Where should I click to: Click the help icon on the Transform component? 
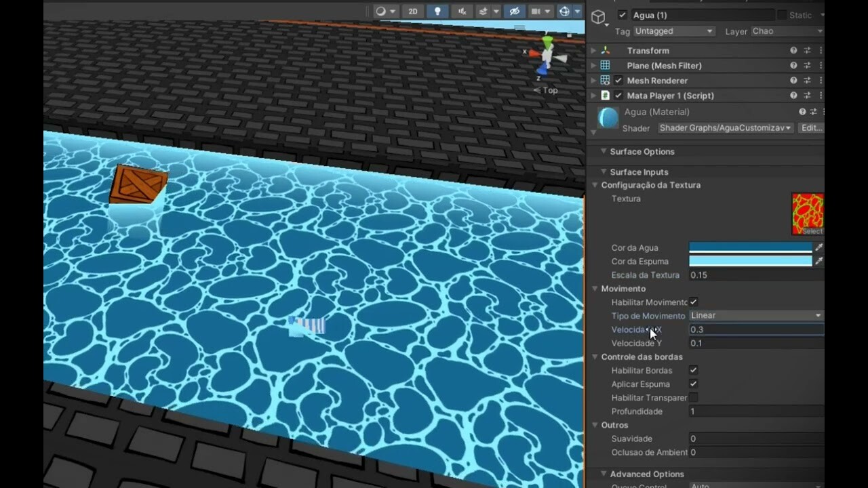coord(793,51)
